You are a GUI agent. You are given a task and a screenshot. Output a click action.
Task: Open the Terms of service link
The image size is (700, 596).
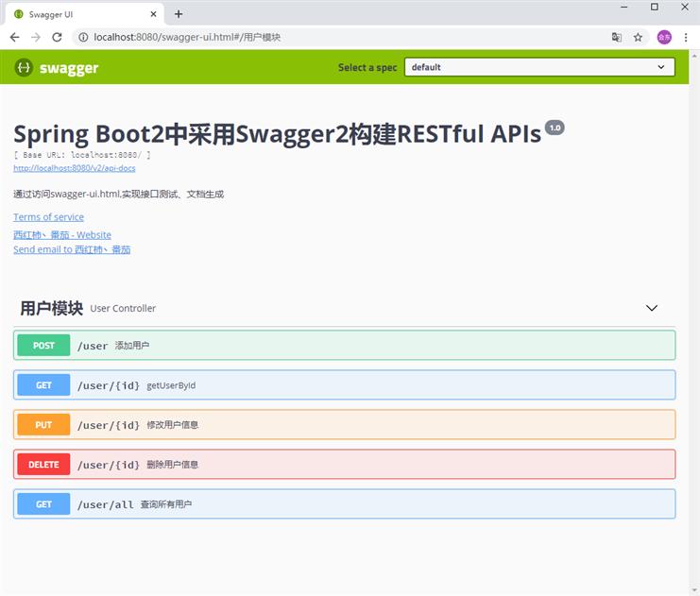coord(49,217)
